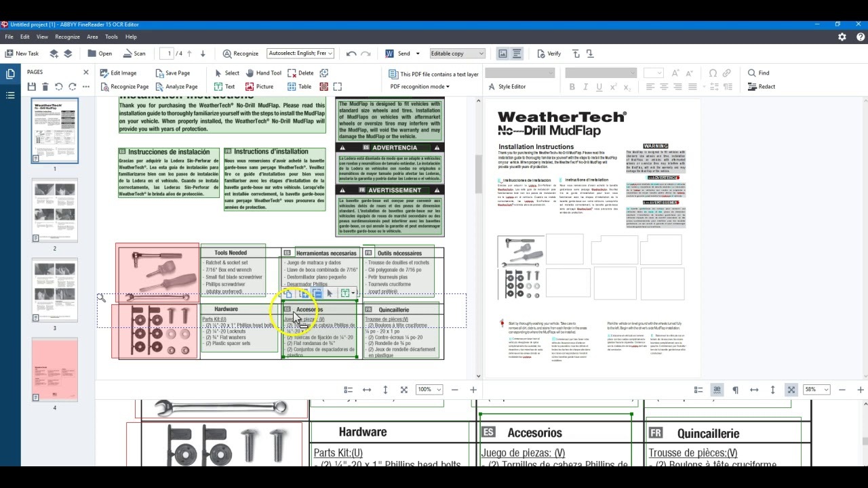Click Save Page
Image resolution: width=868 pixels, height=488 pixels.
click(172, 73)
